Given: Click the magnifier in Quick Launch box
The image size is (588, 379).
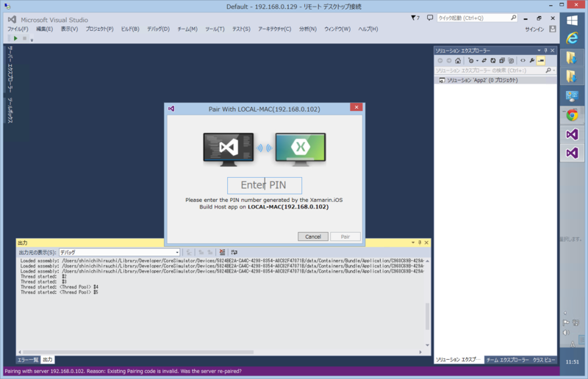Looking at the screenshot, I should [x=513, y=18].
